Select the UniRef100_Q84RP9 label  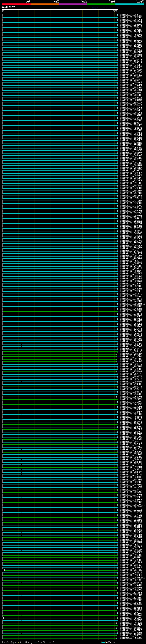point(131,527)
